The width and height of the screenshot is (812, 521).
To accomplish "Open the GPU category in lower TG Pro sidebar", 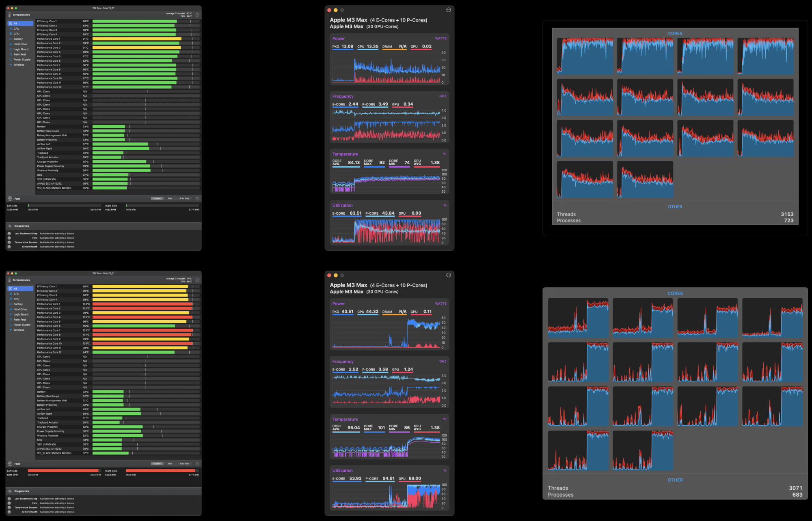I will tap(20, 299).
